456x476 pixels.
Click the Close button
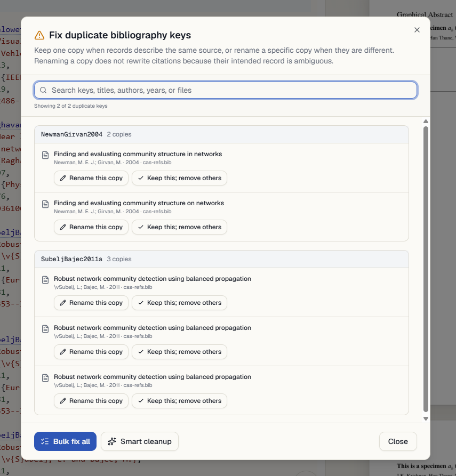(398, 441)
